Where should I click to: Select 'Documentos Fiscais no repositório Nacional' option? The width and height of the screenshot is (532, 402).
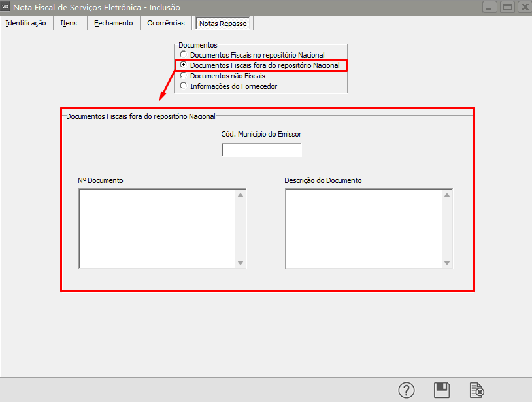tap(184, 55)
